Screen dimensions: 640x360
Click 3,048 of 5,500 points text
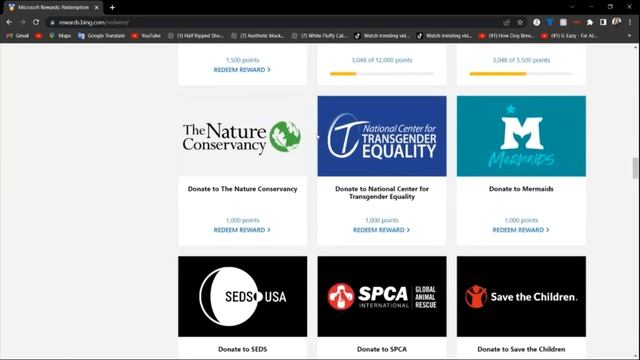[521, 60]
